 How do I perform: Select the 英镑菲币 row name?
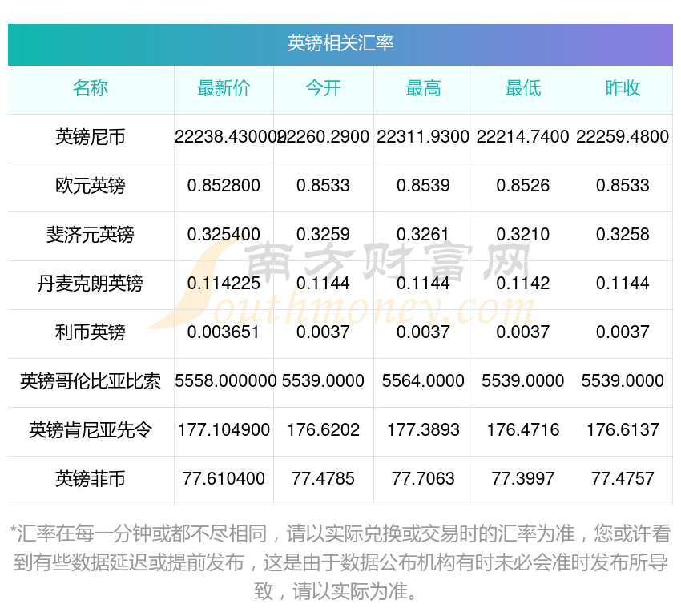(x=91, y=479)
